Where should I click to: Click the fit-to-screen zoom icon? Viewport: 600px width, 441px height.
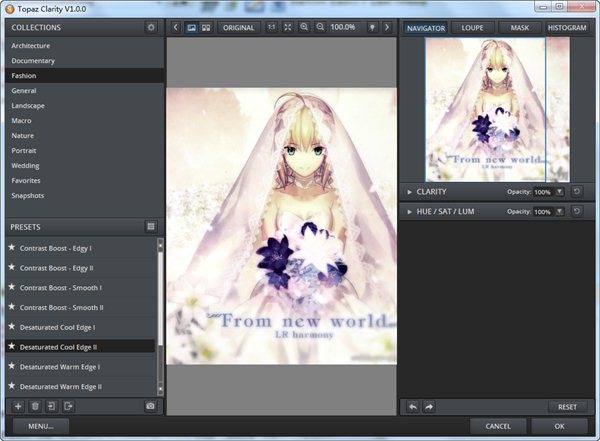[x=288, y=27]
